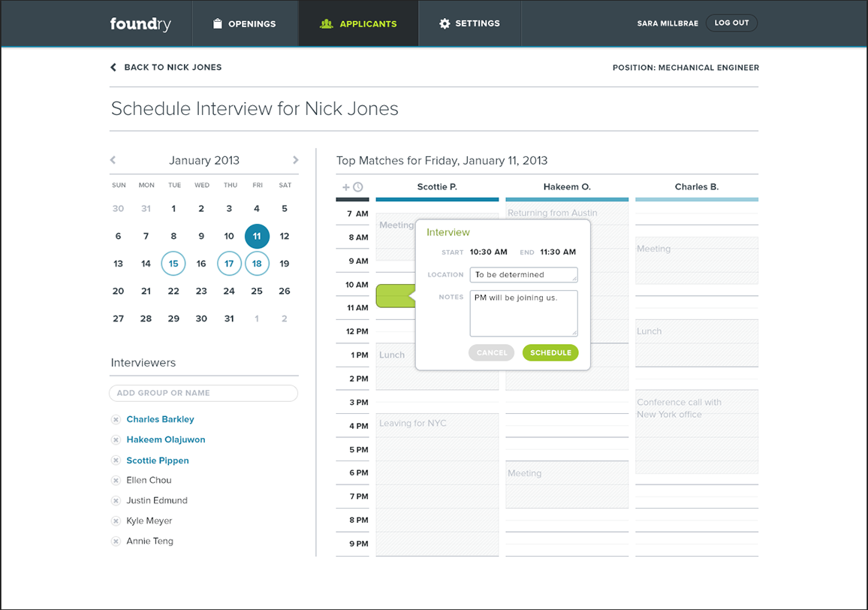This screenshot has height=610, width=868.
Task: Click Sara Millbrae user name
Action: pyautogui.click(x=668, y=23)
